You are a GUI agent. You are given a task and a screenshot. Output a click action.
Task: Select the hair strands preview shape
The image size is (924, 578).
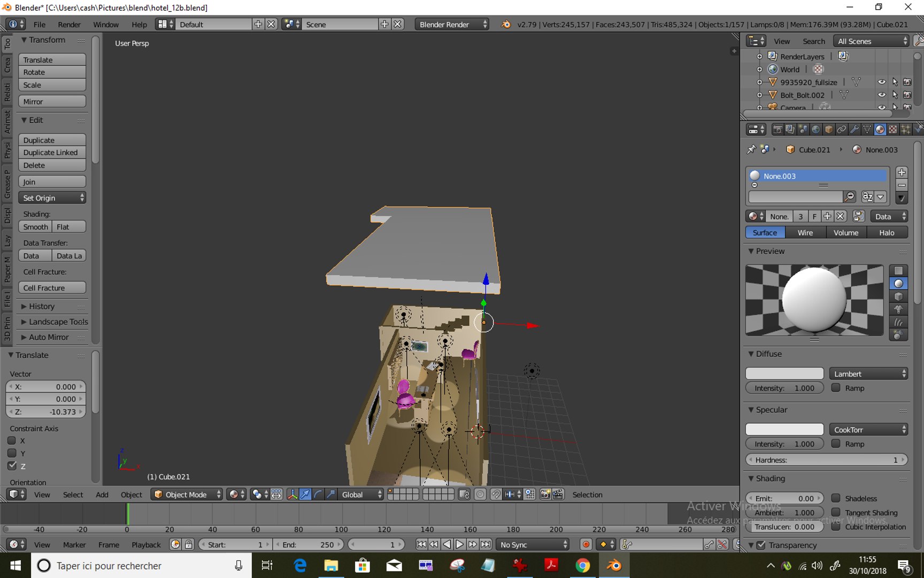click(898, 322)
